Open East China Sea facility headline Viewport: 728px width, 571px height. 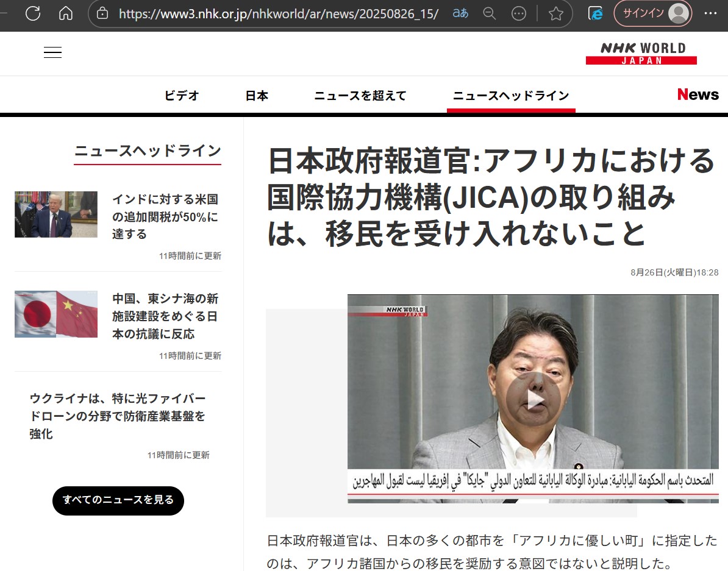(165, 316)
